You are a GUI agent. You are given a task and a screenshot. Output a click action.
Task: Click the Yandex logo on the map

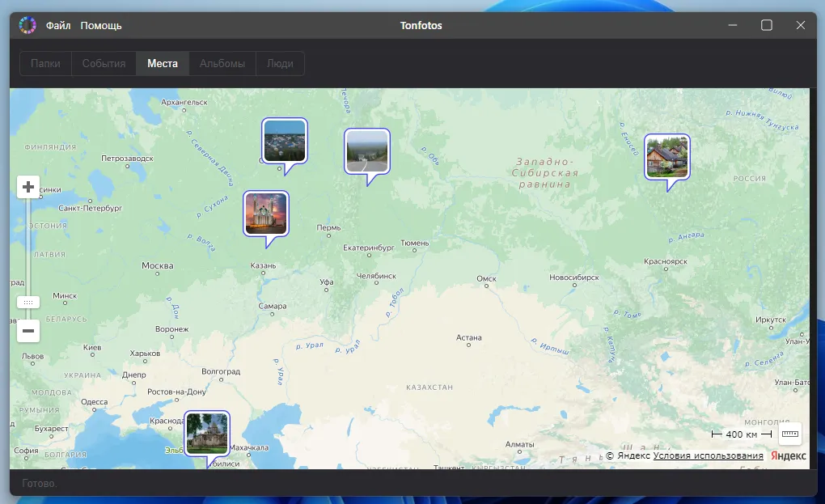coord(788,456)
